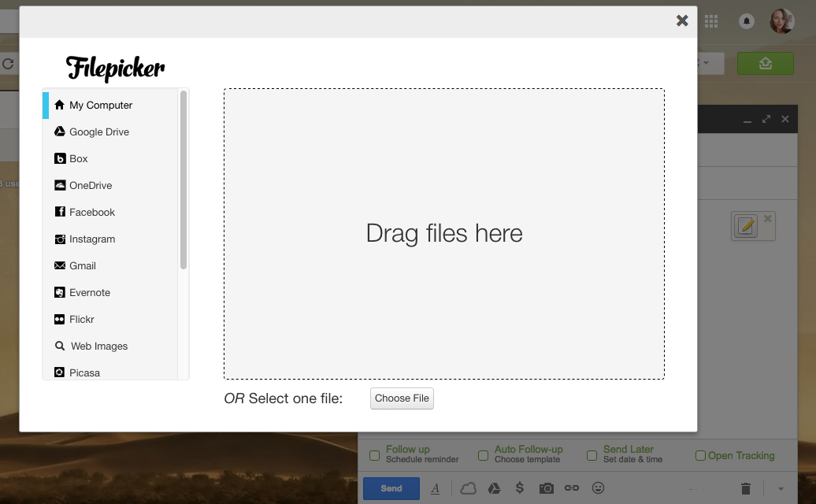Click the Filepicker logo
Viewport: 816px width, 504px height.
115,69
